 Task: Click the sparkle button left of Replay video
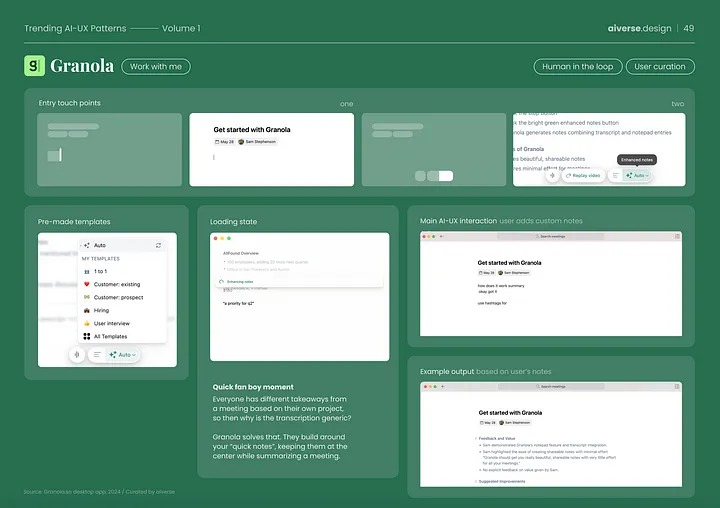pyautogui.click(x=552, y=175)
